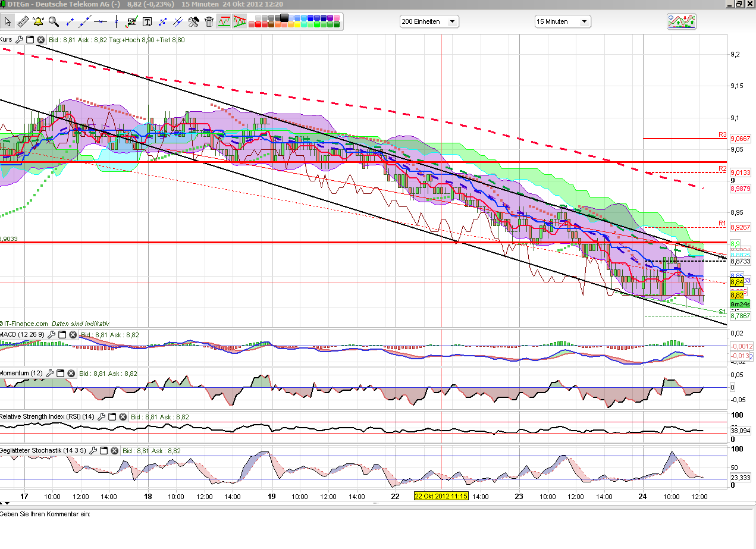Select the arrow cursor tool
This screenshot has width=756, height=549.
click(8, 22)
